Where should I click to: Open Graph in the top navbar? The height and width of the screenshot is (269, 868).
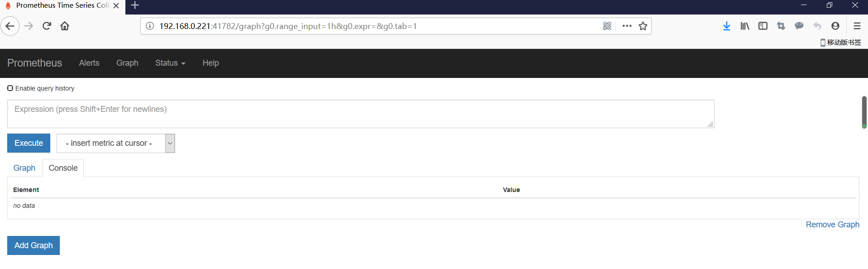click(x=127, y=63)
